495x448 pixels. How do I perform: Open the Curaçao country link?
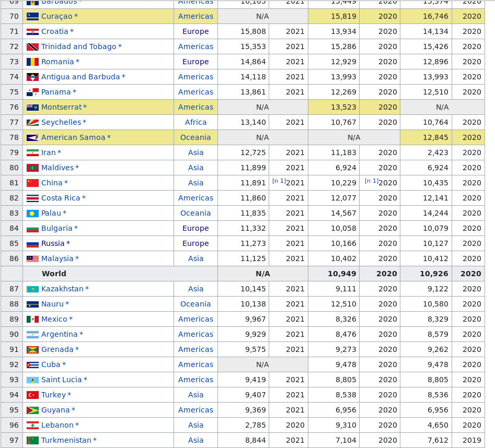[57, 16]
